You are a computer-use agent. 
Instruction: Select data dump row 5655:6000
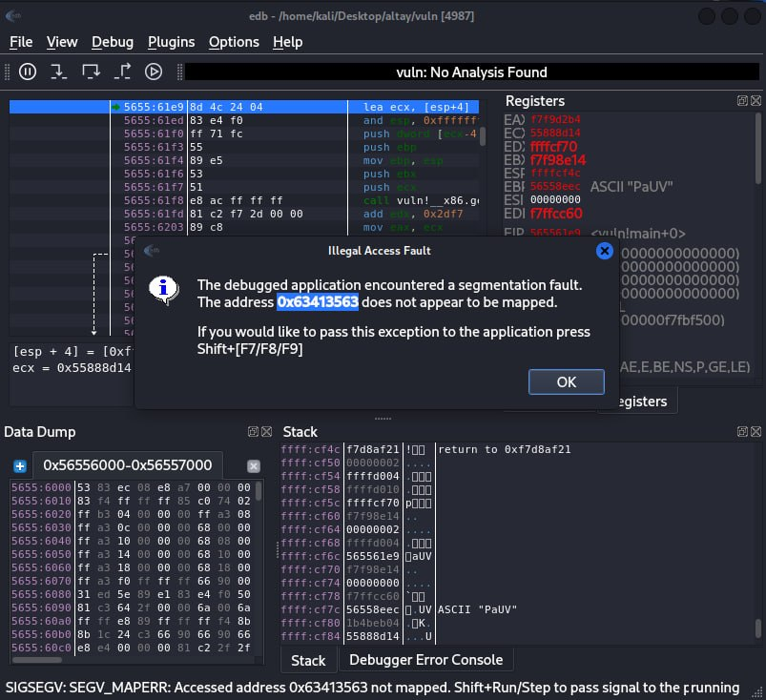(x=131, y=487)
